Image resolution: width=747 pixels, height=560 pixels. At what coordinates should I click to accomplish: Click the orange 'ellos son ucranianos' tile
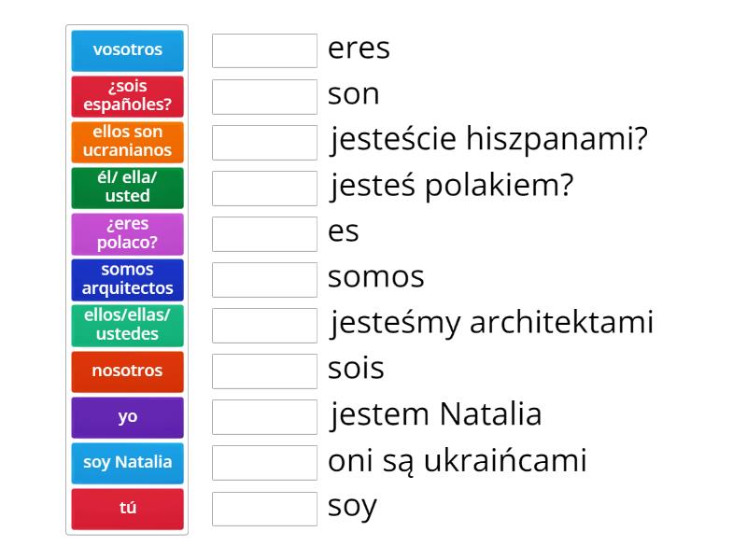tap(127, 142)
